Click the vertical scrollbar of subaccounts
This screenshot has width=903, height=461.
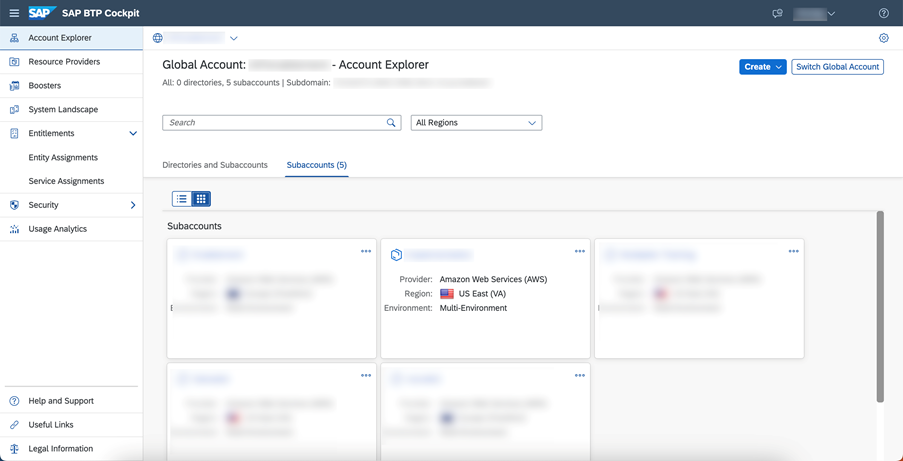pyautogui.click(x=879, y=307)
